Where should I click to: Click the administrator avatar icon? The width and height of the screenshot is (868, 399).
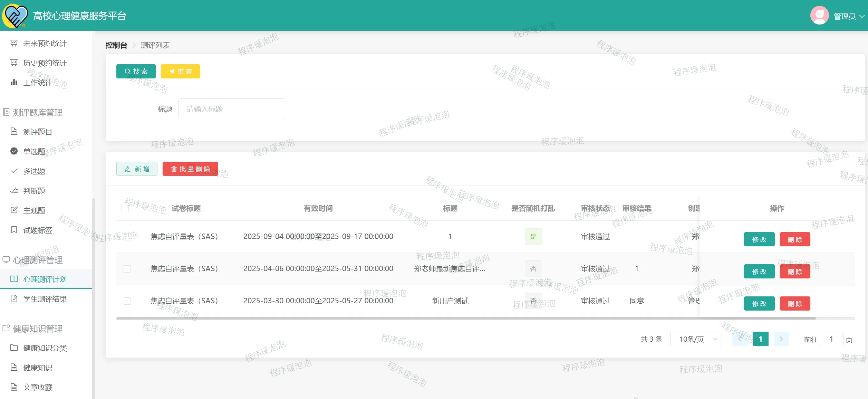pyautogui.click(x=819, y=16)
